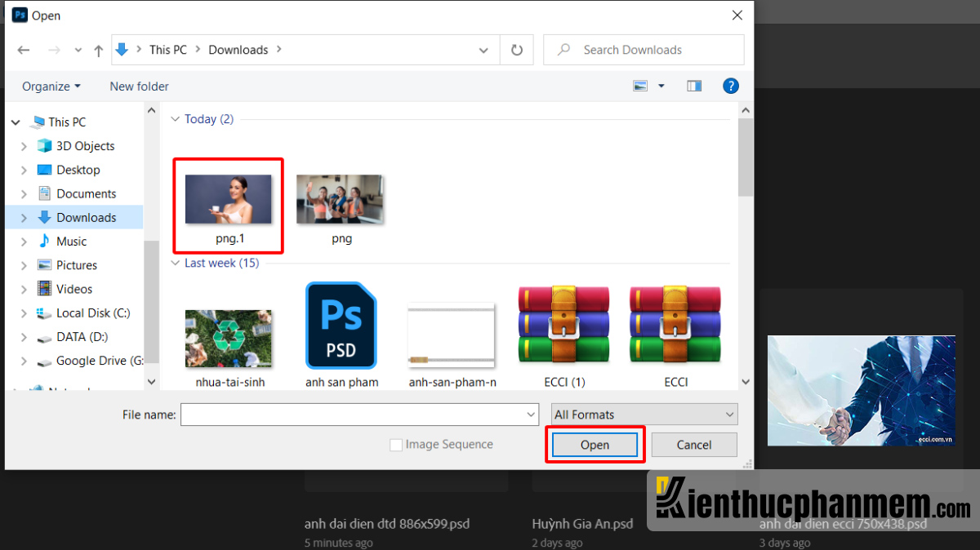Expand the Documents tree node
Screen dimensions: 980x550
pos(24,193)
